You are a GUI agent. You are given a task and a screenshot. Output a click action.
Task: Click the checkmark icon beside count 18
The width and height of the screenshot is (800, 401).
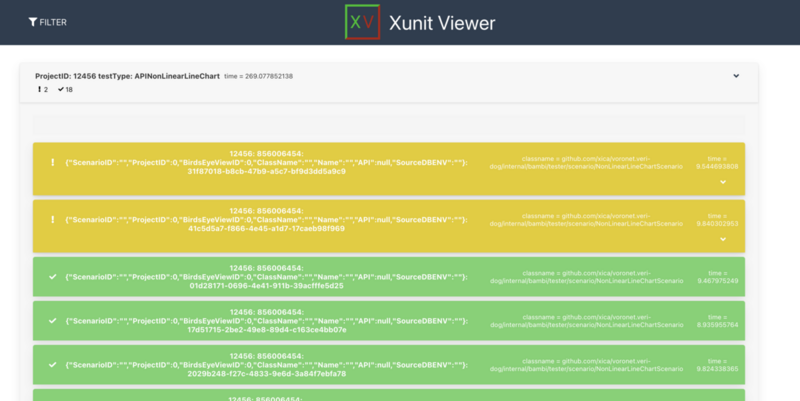coord(61,89)
